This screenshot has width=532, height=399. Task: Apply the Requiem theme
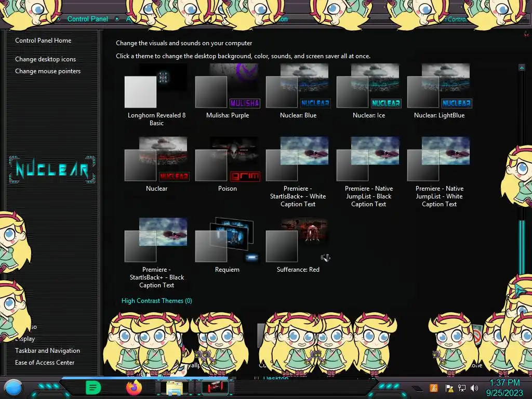pos(228,246)
